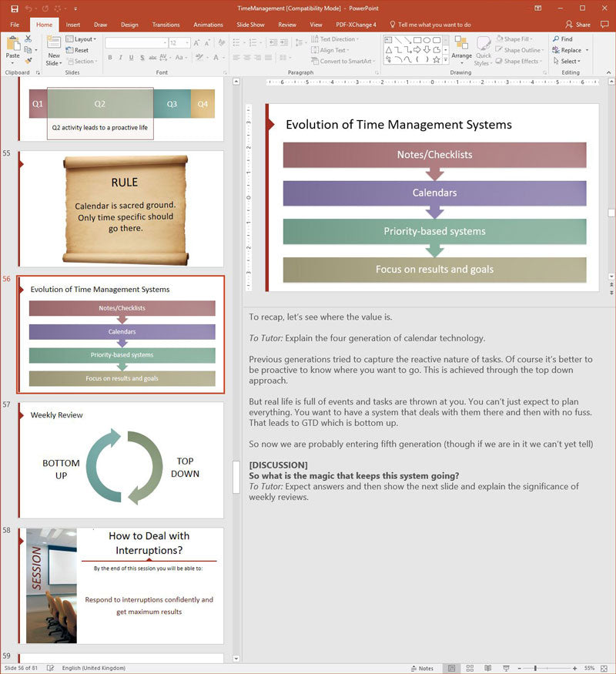Click the Numbering list icon

pos(253,42)
